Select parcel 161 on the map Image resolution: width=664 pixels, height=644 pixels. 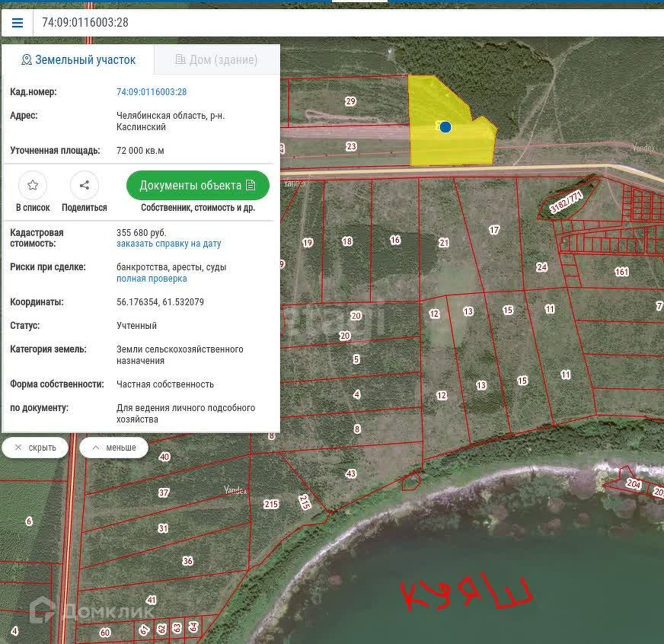pos(621,272)
